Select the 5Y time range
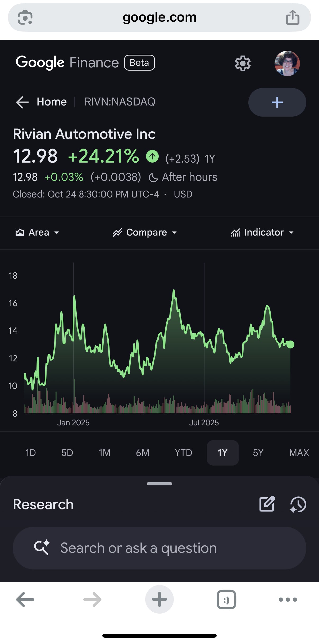 coord(258,453)
